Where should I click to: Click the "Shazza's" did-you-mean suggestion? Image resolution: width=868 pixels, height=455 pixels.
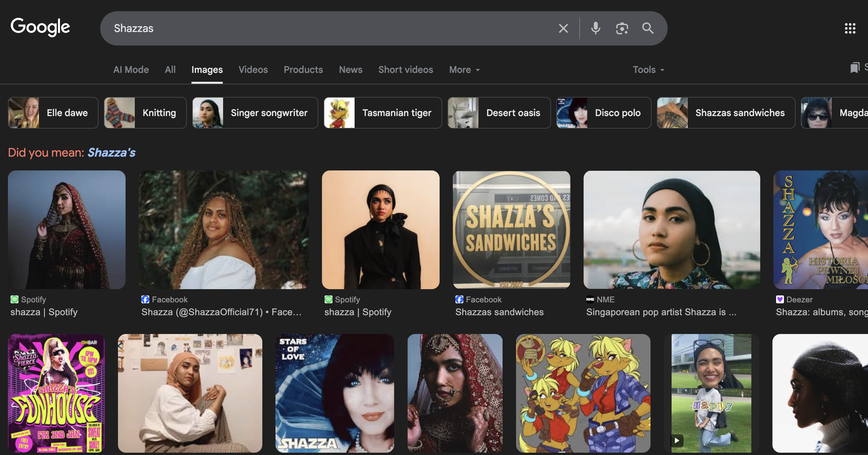tap(111, 153)
